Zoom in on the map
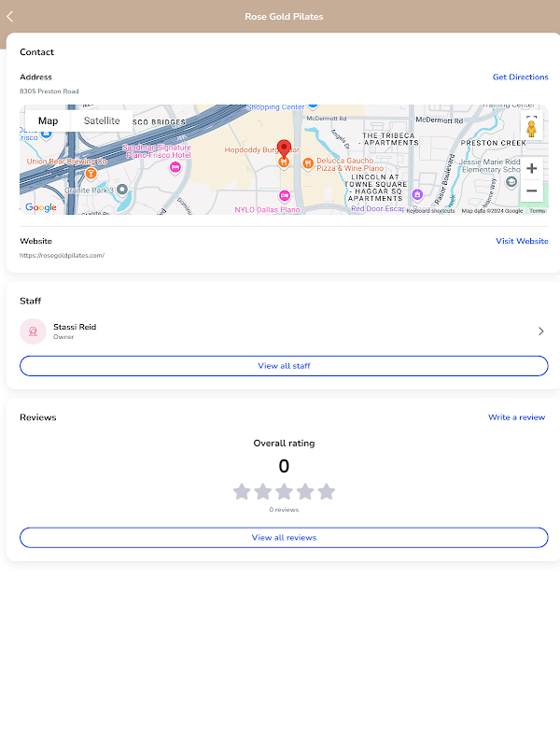Screen dimensions: 560x747 point(531,168)
